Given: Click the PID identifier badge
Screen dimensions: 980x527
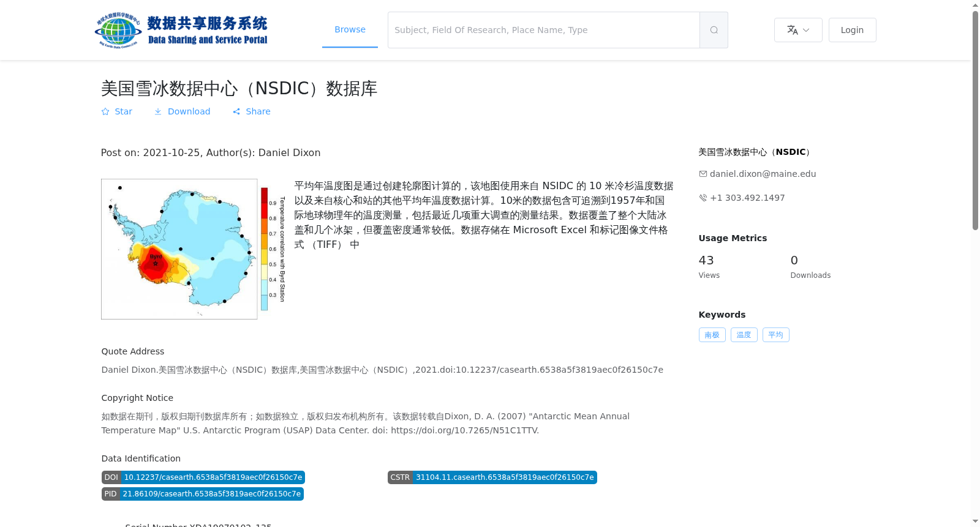Looking at the screenshot, I should (x=203, y=494).
